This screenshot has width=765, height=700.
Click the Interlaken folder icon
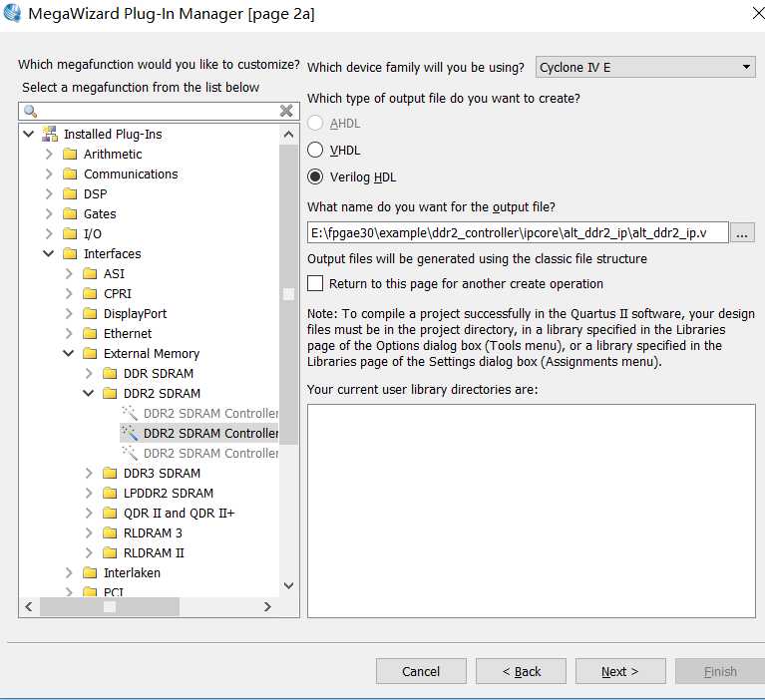[90, 573]
